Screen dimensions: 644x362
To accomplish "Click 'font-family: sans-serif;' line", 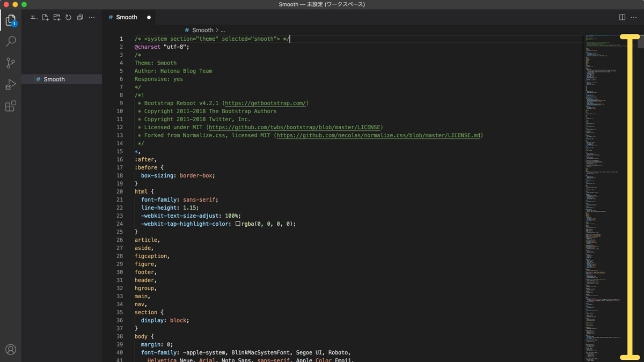I will click(x=179, y=200).
